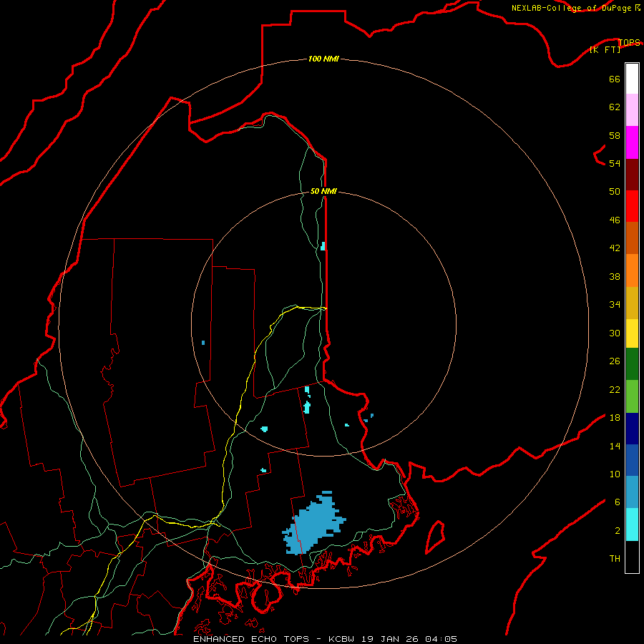Click the "KCBW" radar station identifier
Image resolution: width=644 pixels, height=644 pixels.
(341, 639)
